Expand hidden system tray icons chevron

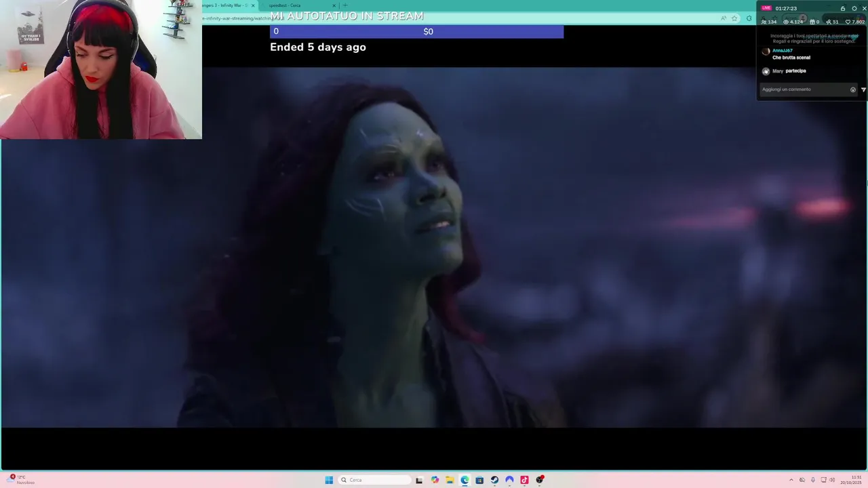[791, 480]
